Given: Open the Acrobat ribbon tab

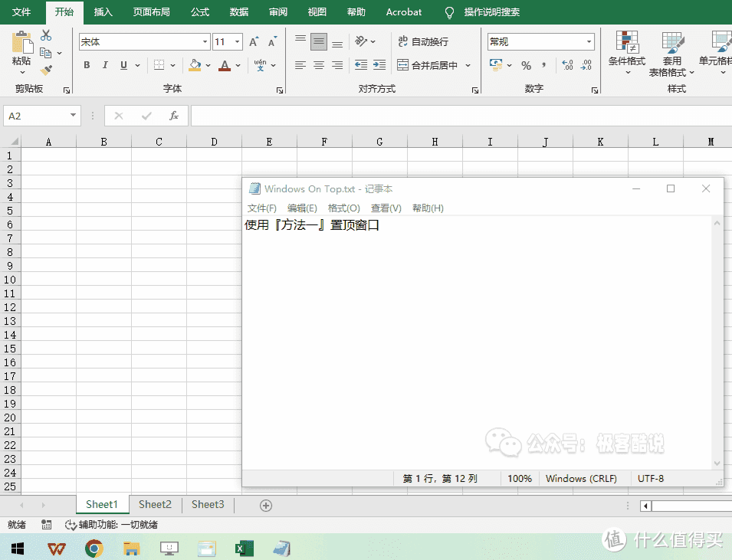Looking at the screenshot, I should [x=404, y=12].
